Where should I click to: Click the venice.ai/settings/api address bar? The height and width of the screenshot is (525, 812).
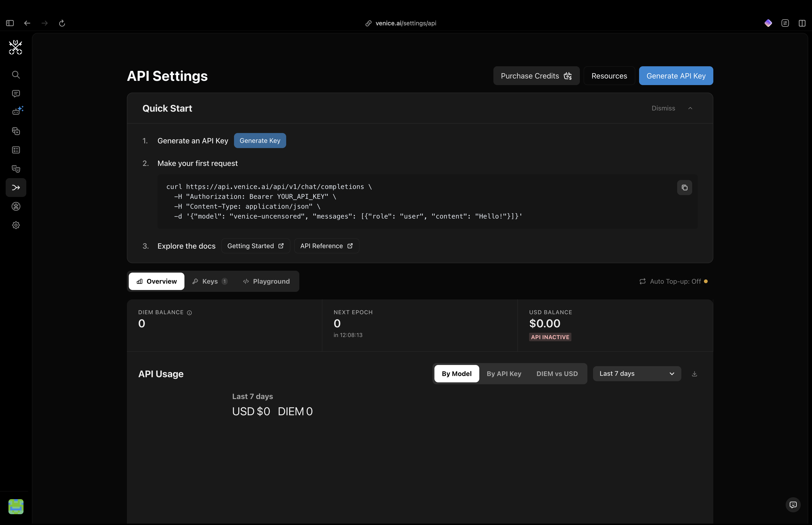406,23
